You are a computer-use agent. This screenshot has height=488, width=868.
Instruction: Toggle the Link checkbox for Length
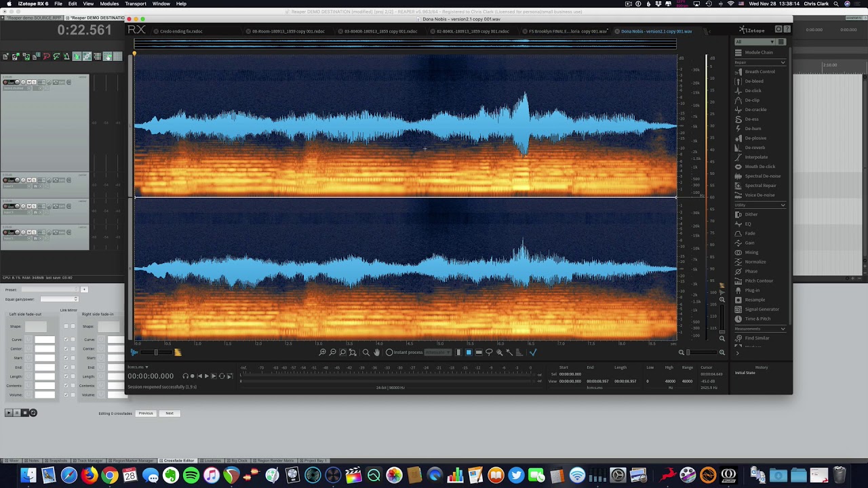(66, 376)
